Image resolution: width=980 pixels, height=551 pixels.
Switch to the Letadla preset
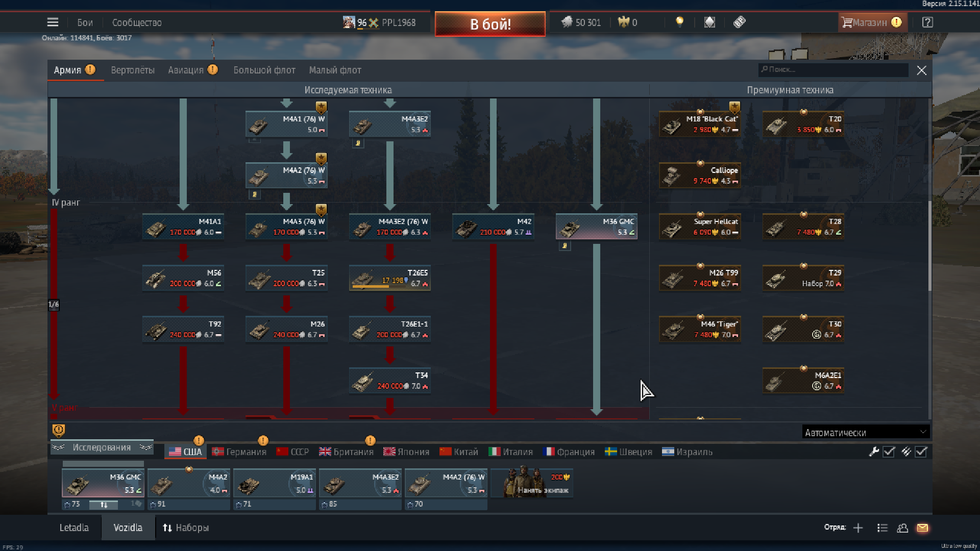click(x=74, y=528)
